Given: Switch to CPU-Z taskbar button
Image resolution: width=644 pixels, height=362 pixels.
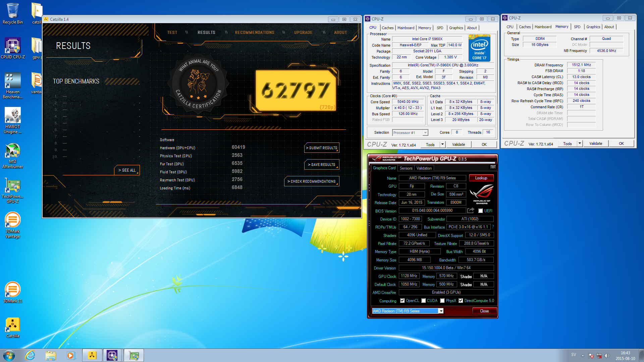Looking at the screenshot, I should click(112, 355).
